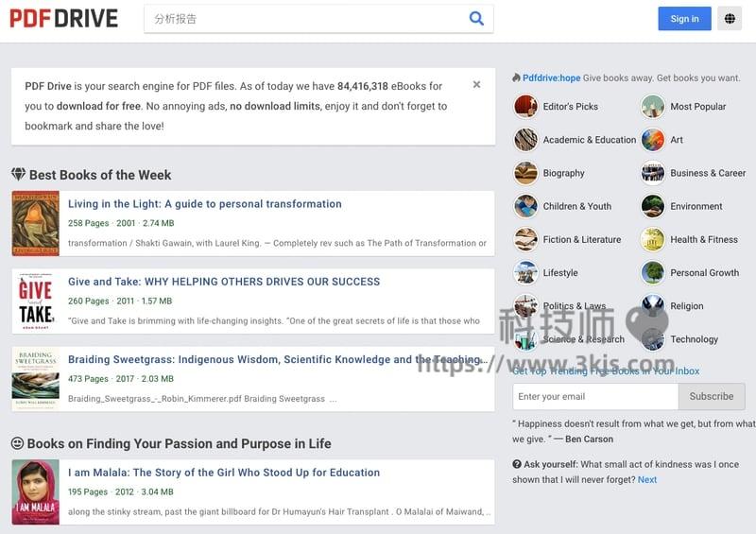This screenshot has height=534, width=756.
Task: Click the Subscribe button
Action: click(x=712, y=397)
